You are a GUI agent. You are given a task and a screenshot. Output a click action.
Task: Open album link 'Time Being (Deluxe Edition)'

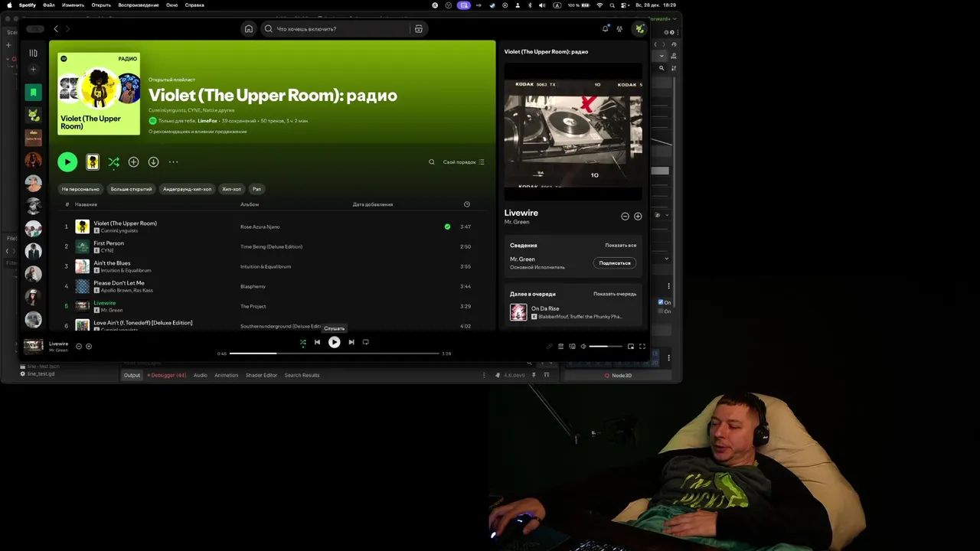point(271,246)
